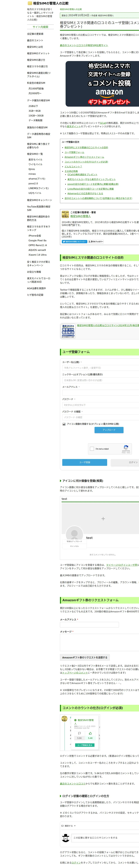
Task: Open データ無制限 sidebar link
Action: coord(35,120)
